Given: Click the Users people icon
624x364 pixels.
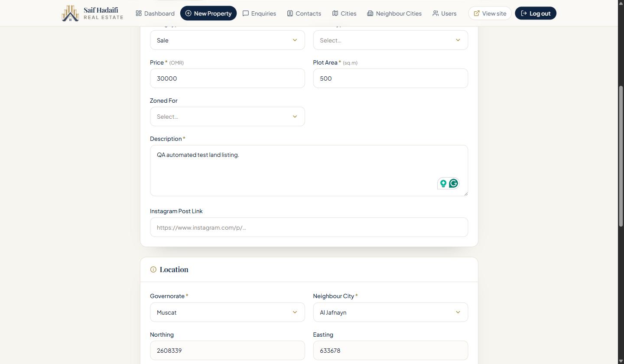Looking at the screenshot, I should (435, 13).
